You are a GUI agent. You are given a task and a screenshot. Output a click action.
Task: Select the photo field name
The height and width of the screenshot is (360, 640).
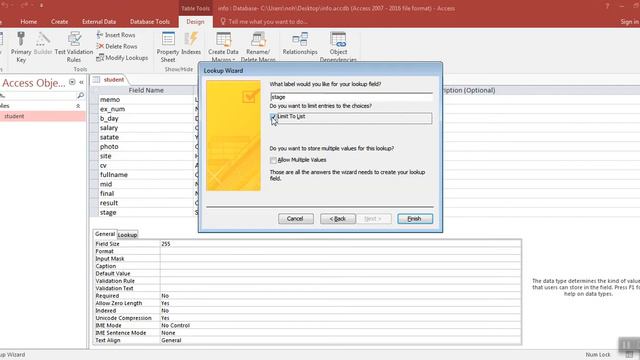pos(109,147)
